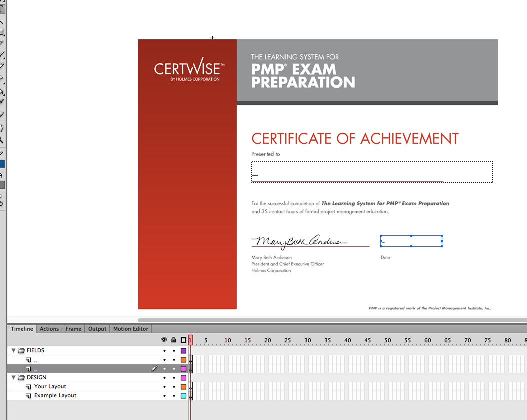The image size is (527, 420).
Task: Collapse the FIELDS layer folder
Action: 14,351
